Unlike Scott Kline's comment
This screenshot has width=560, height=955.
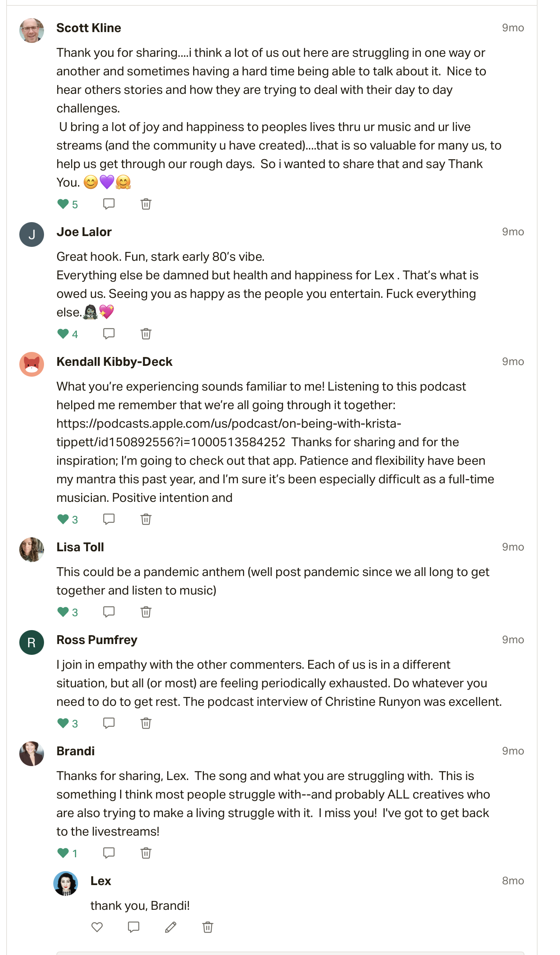[63, 204]
